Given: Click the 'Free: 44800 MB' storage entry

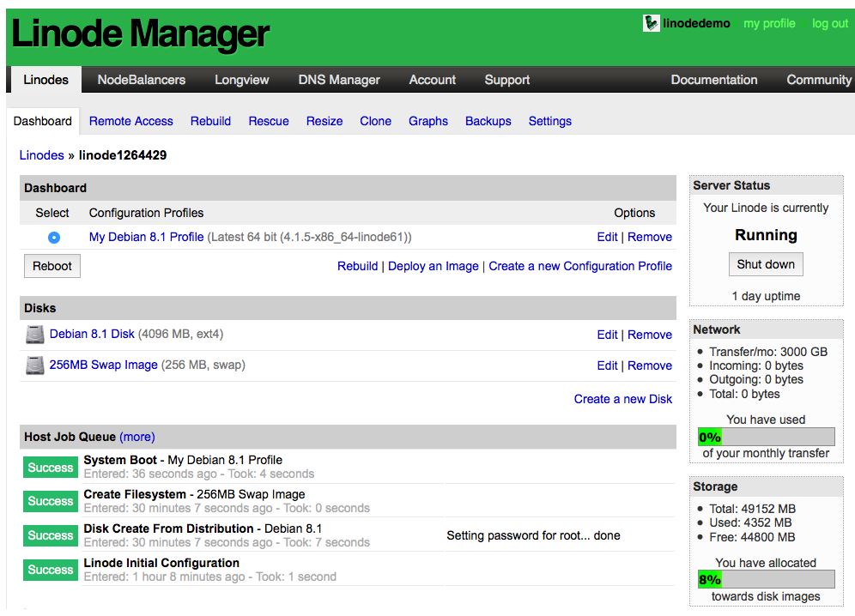Looking at the screenshot, I should pos(752,537).
